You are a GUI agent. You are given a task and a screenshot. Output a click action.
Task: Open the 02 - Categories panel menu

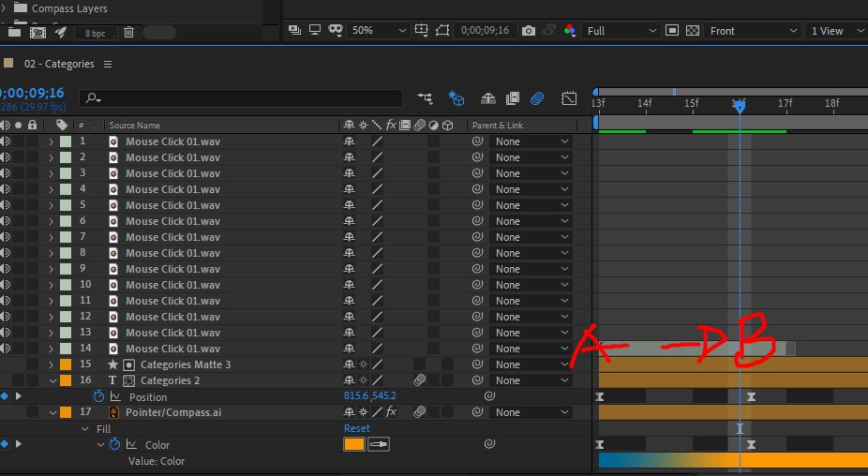click(108, 65)
